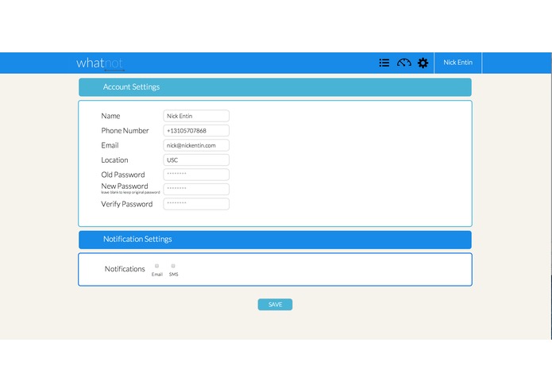
Task: Open the settings gear icon
Action: [423, 63]
